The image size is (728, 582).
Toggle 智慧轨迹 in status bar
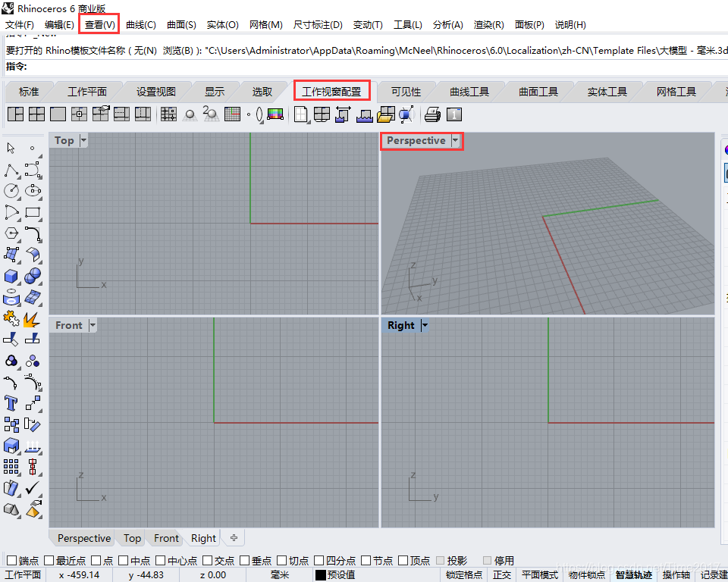(x=634, y=574)
